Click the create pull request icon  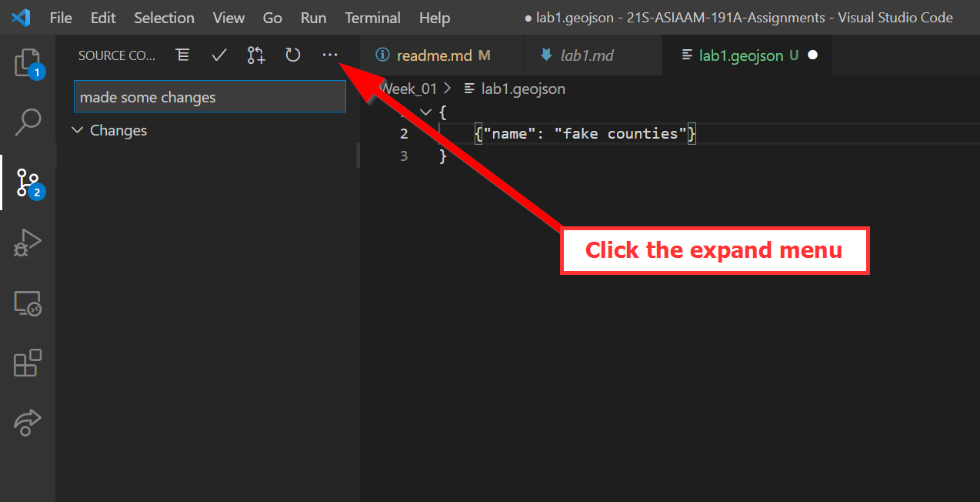[256, 55]
